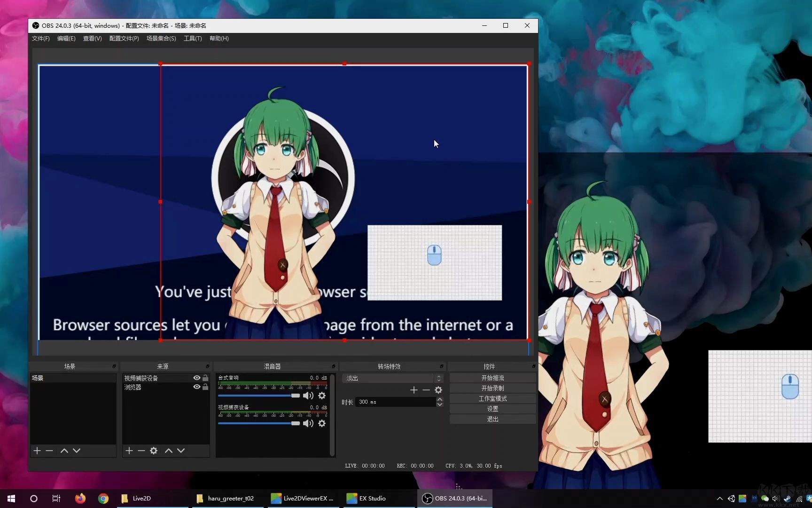Open OBS settings via 设置 button
The height and width of the screenshot is (508, 812).
492,408
